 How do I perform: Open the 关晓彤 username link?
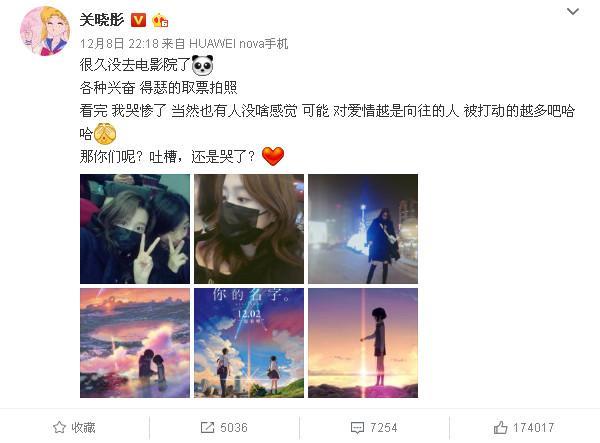tap(102, 20)
